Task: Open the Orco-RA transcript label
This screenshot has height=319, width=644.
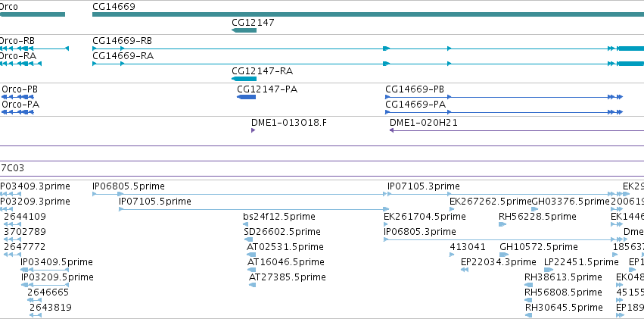Action: (x=17, y=56)
